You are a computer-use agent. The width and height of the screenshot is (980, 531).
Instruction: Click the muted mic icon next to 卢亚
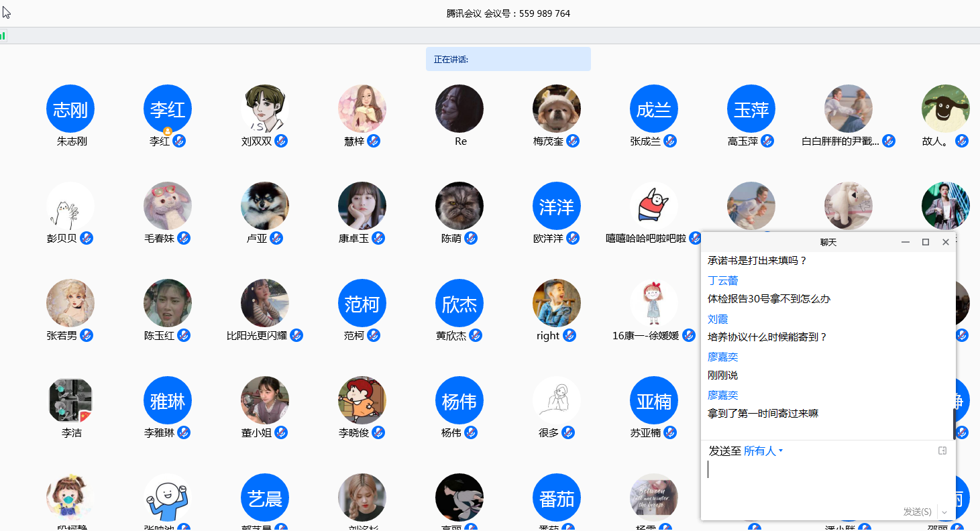[276, 238]
